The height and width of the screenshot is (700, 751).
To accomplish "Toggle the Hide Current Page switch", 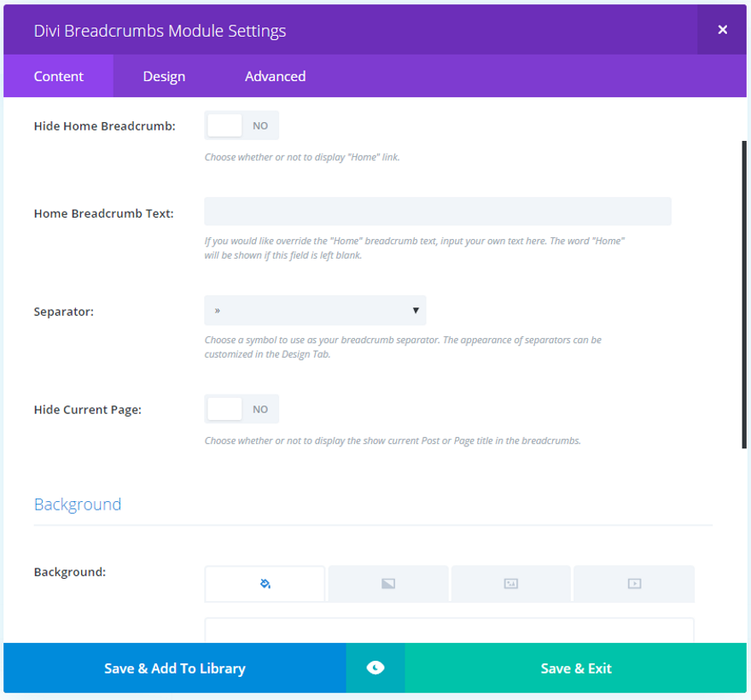I will point(242,409).
